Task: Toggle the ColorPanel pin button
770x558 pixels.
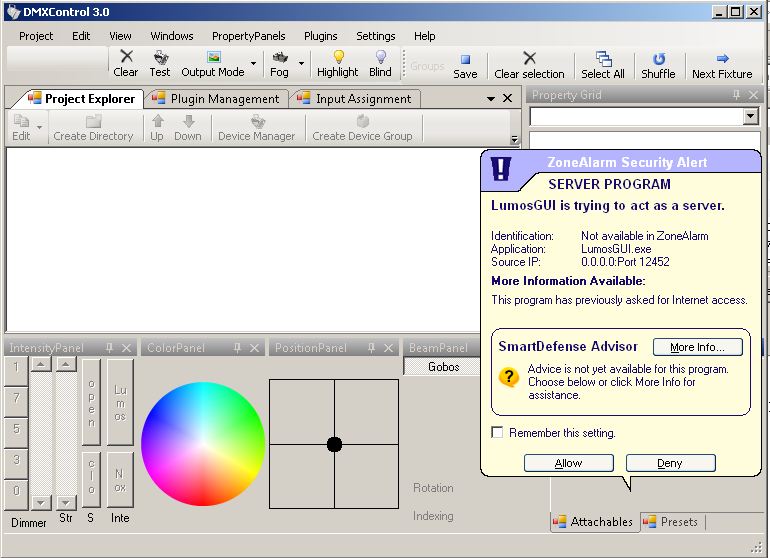Action: coord(238,348)
